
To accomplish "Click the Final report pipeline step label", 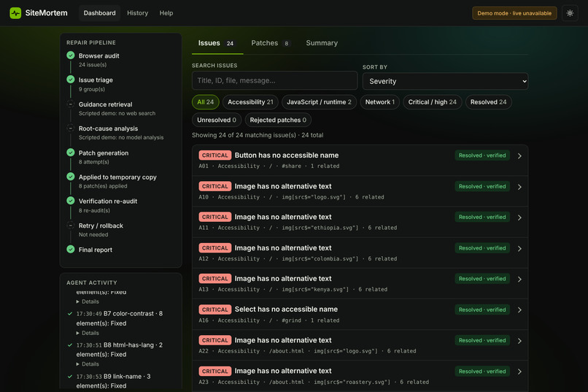I will [96, 250].
